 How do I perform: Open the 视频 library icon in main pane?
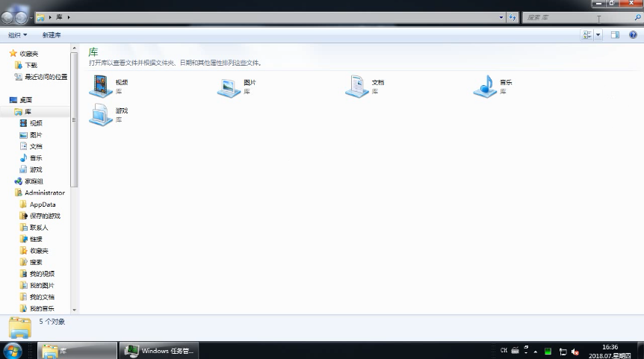click(x=101, y=86)
